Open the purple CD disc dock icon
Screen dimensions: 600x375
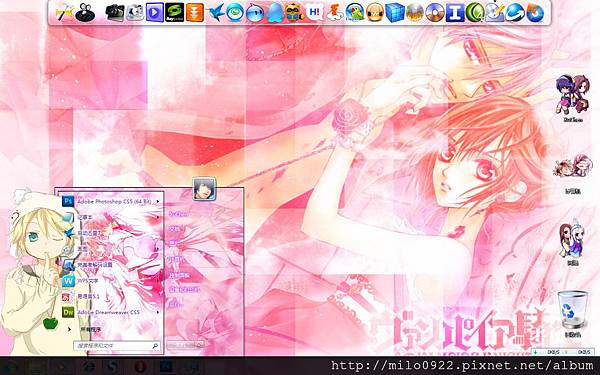[x=435, y=13]
